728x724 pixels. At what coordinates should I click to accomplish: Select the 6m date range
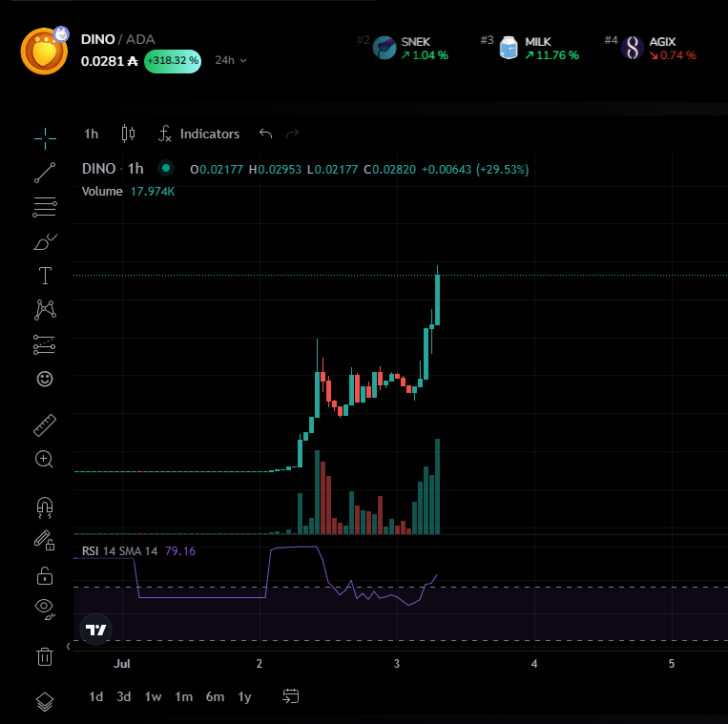tap(215, 696)
